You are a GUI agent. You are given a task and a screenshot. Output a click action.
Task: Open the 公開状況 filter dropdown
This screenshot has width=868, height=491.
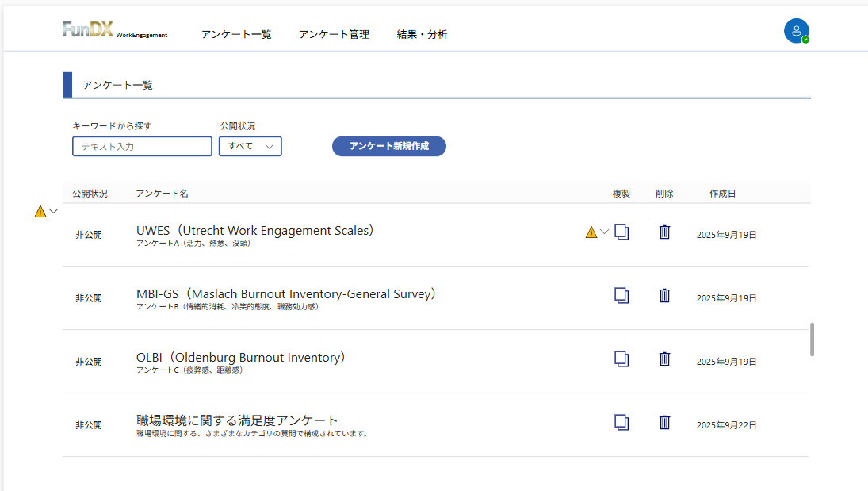coord(250,146)
